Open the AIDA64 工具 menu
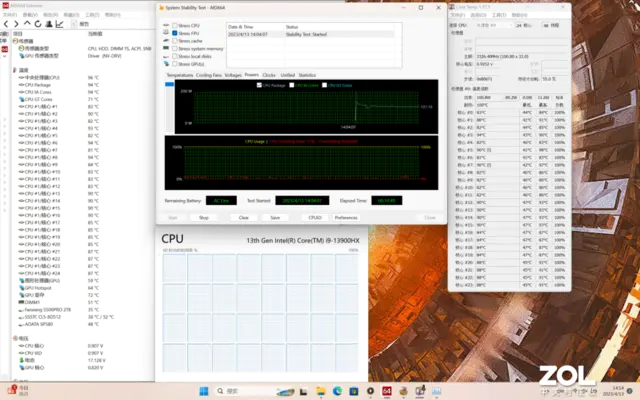 92,15
